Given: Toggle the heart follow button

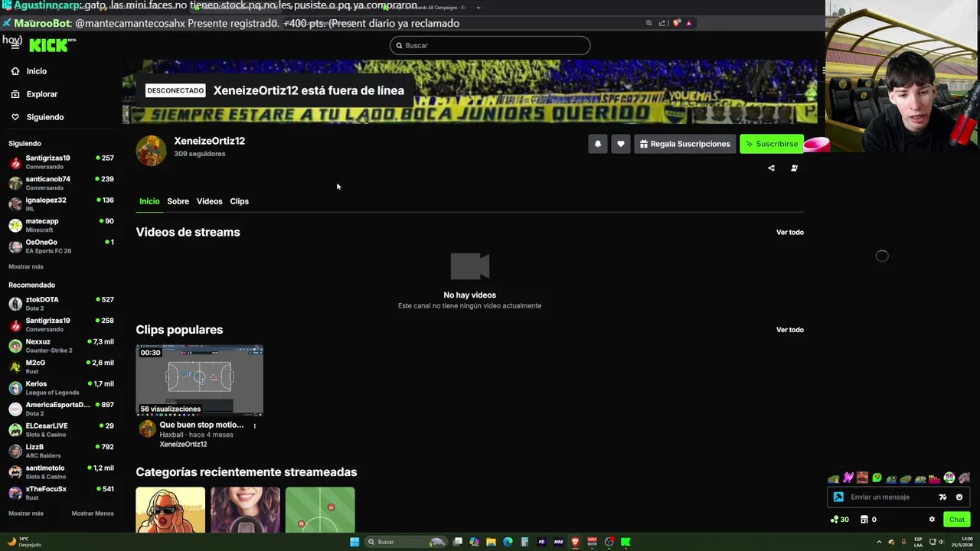Looking at the screenshot, I should [x=621, y=144].
